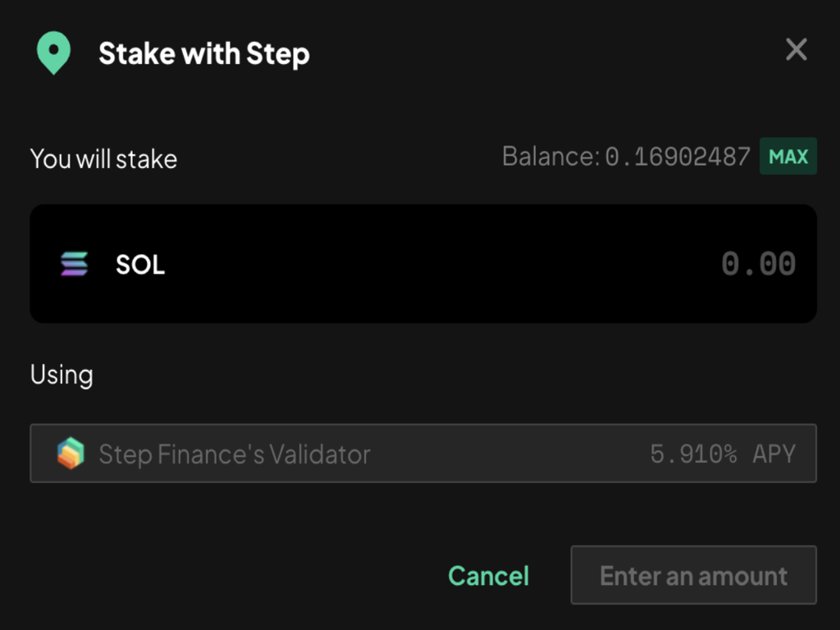Click the Balance: label text

(550, 157)
